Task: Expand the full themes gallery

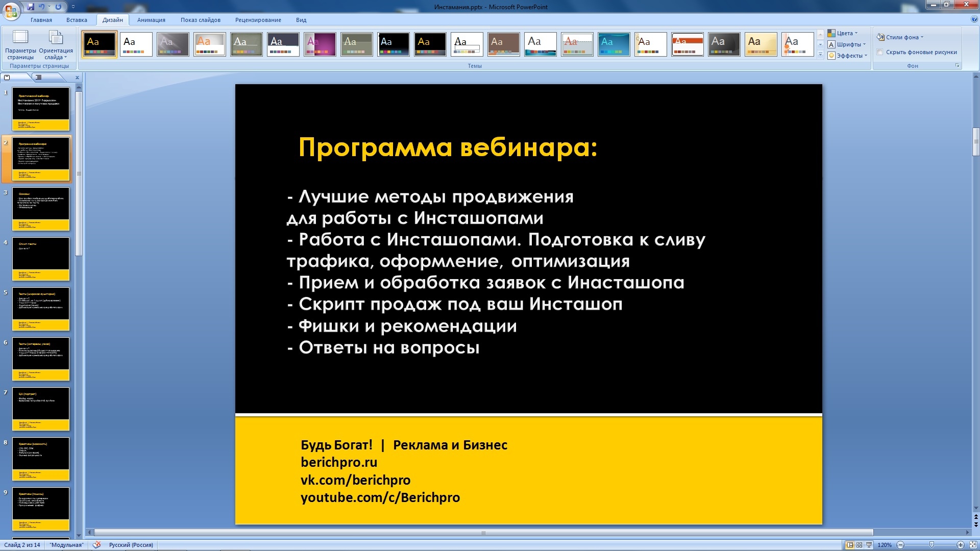Action: click(x=821, y=55)
